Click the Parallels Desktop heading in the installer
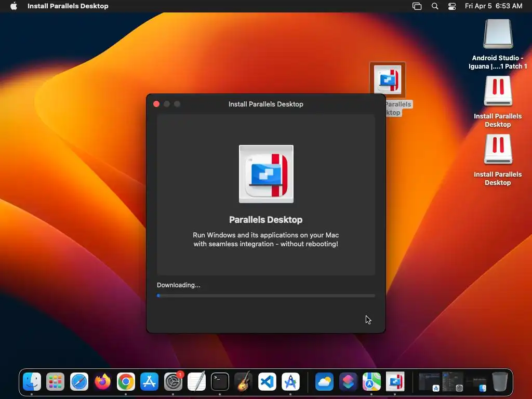Image resolution: width=532 pixels, height=399 pixels. tap(265, 220)
